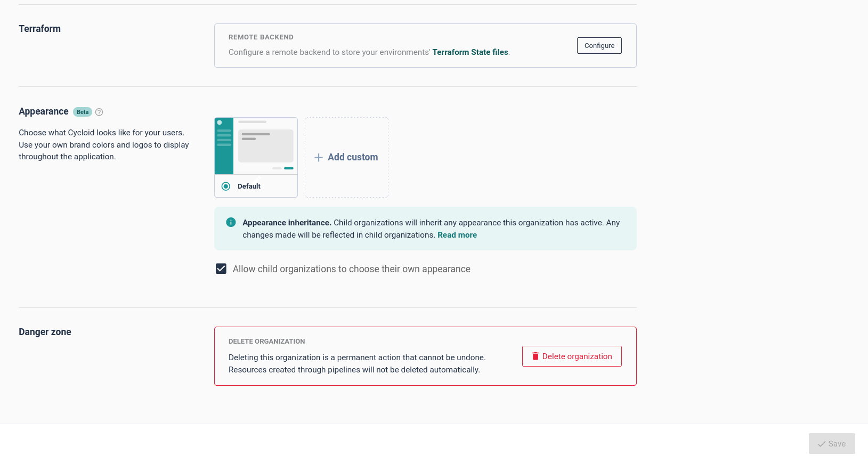Choose the Default appearance radio button
868x463 pixels.
pos(226,186)
